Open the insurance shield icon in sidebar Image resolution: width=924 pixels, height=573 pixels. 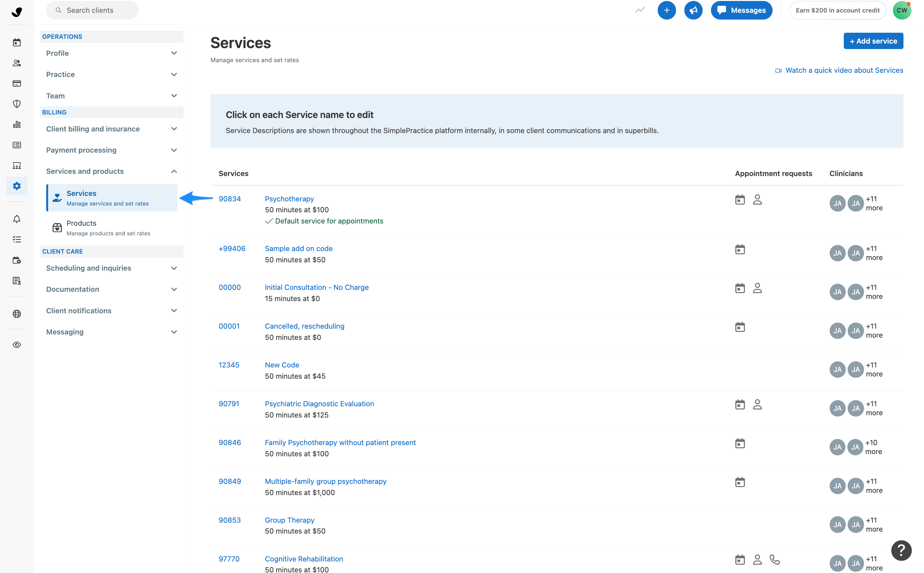(x=17, y=104)
